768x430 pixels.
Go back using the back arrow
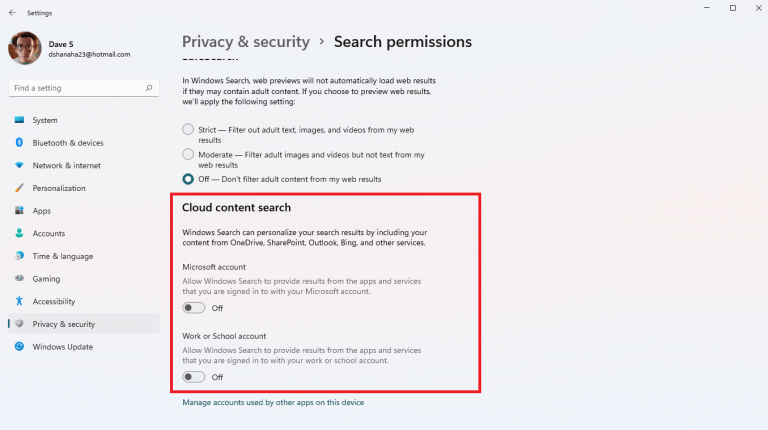click(12, 13)
